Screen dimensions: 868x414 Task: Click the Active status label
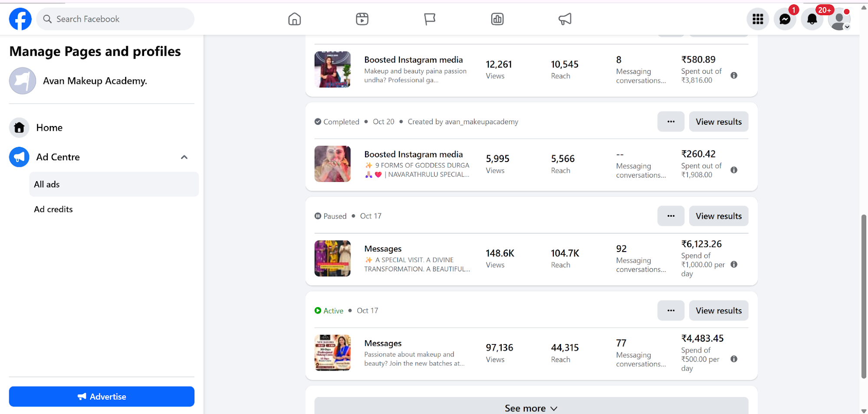coord(333,311)
